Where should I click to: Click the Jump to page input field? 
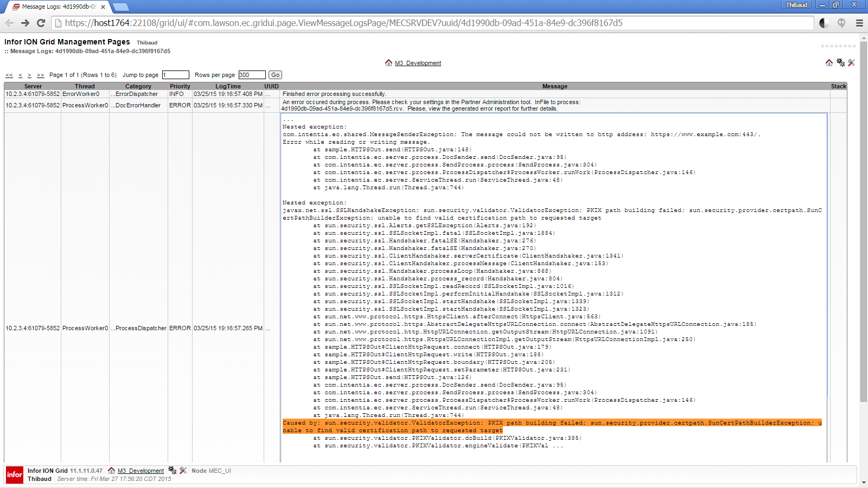tap(175, 75)
